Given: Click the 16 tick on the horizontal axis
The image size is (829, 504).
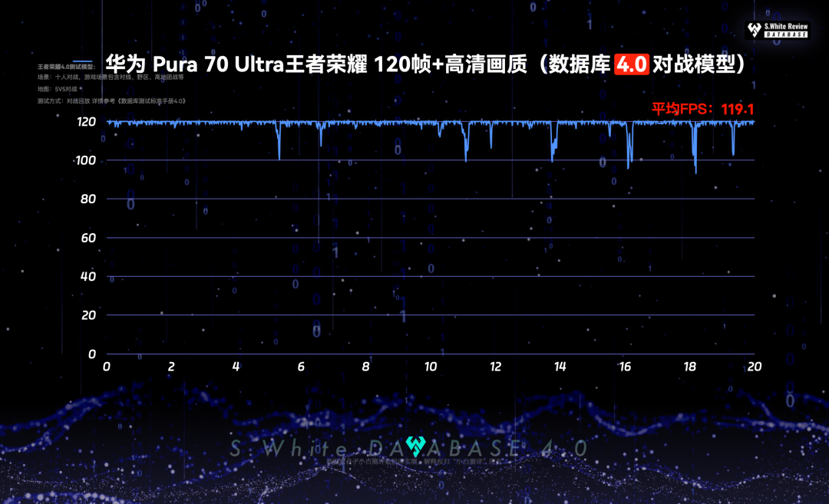Looking at the screenshot, I should click(x=625, y=367).
